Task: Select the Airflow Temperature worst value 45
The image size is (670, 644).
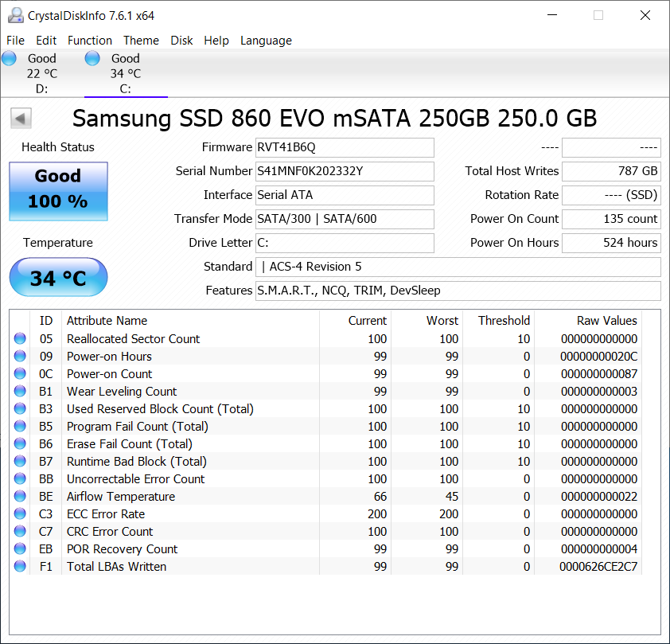Action: [x=452, y=497]
